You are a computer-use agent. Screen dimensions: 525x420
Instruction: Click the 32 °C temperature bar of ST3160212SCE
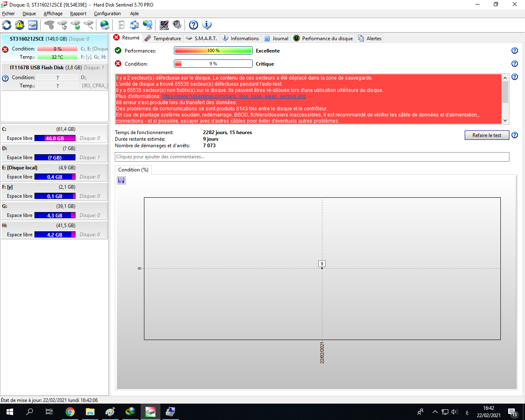point(57,57)
